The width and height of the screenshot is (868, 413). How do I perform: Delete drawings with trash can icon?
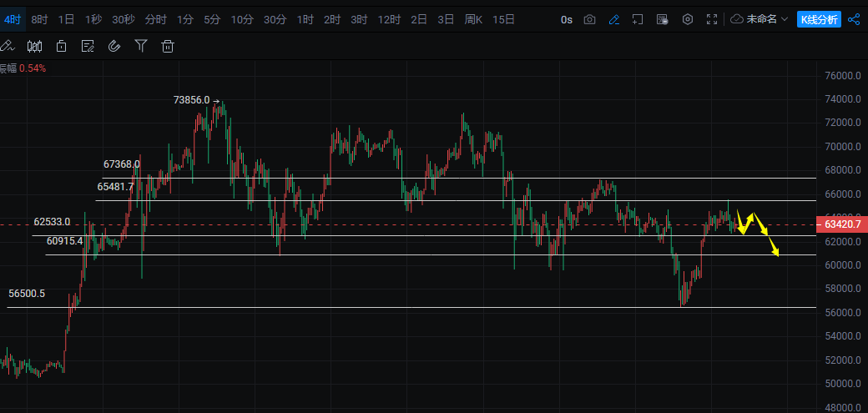coord(168,46)
